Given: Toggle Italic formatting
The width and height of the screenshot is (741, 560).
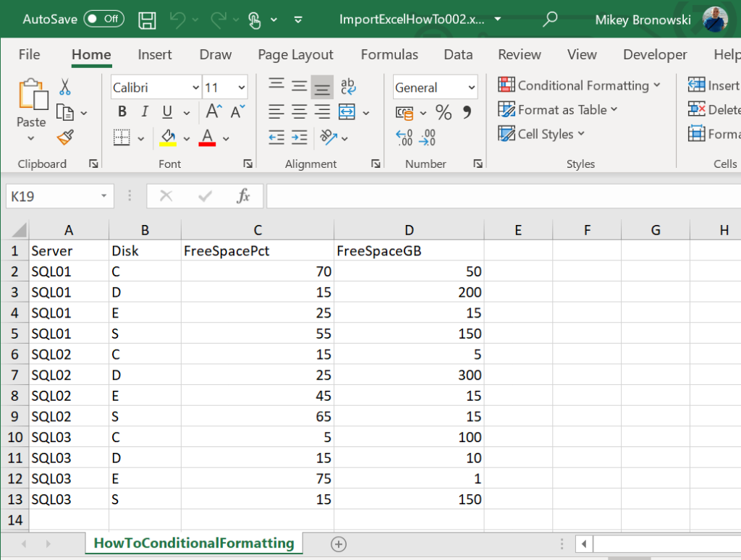Looking at the screenshot, I should 145,112.
